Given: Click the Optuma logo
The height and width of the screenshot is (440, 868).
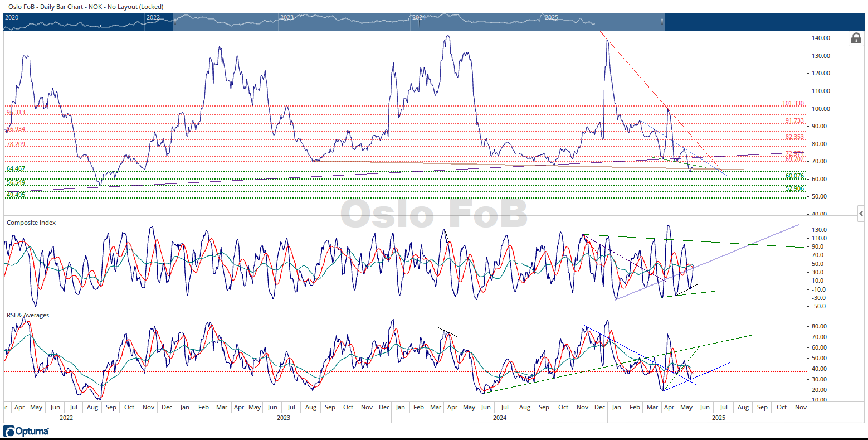Looking at the screenshot, I should (x=26, y=431).
